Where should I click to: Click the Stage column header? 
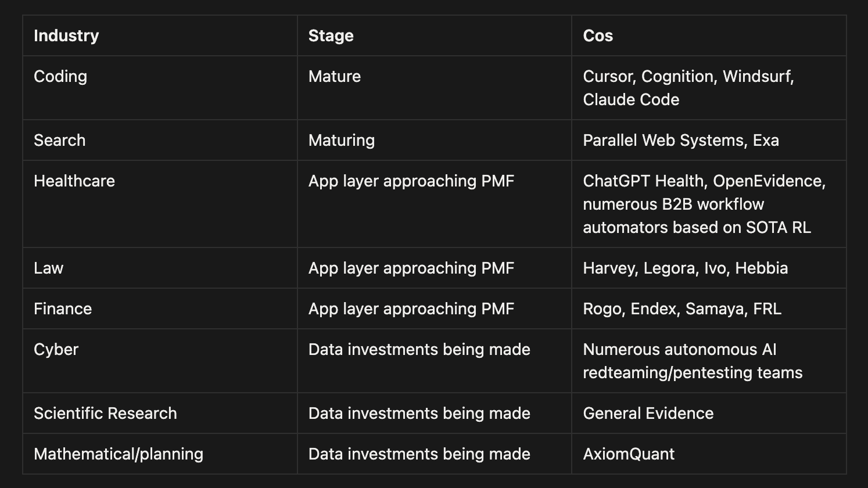pyautogui.click(x=435, y=35)
